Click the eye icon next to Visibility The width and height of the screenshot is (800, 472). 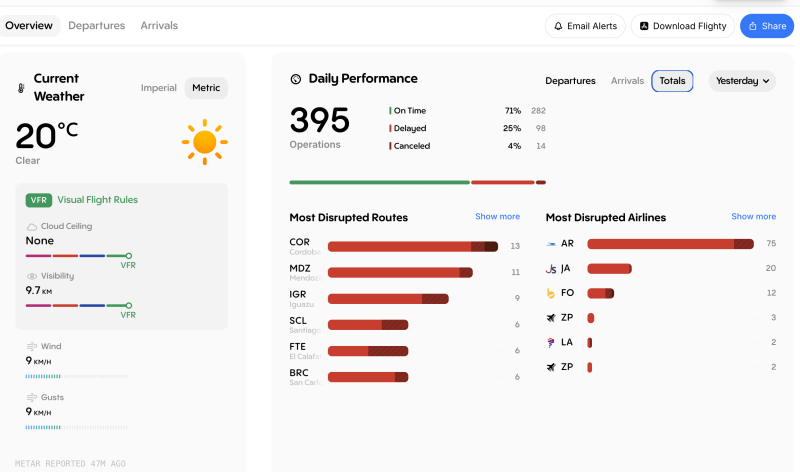(x=32, y=276)
